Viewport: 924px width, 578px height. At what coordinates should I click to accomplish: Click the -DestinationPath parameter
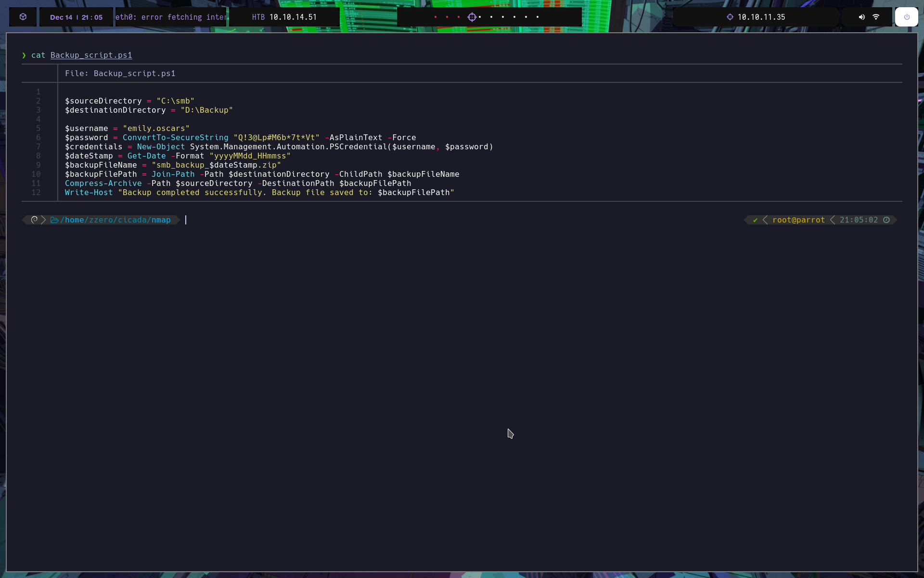(x=296, y=184)
